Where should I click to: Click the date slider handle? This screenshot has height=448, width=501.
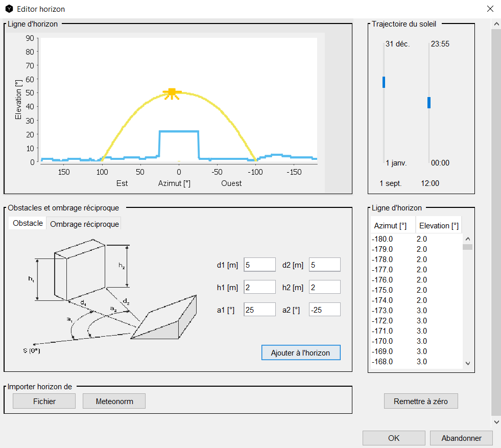click(x=384, y=82)
